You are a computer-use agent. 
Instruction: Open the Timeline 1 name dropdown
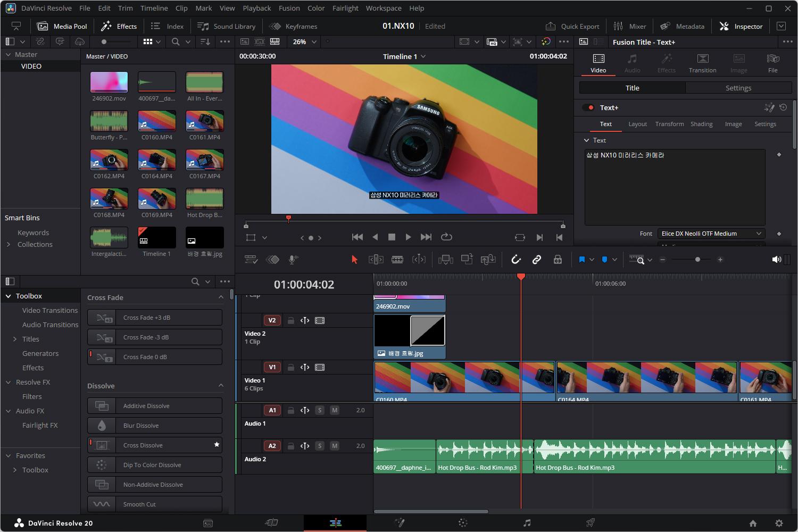[x=404, y=56]
